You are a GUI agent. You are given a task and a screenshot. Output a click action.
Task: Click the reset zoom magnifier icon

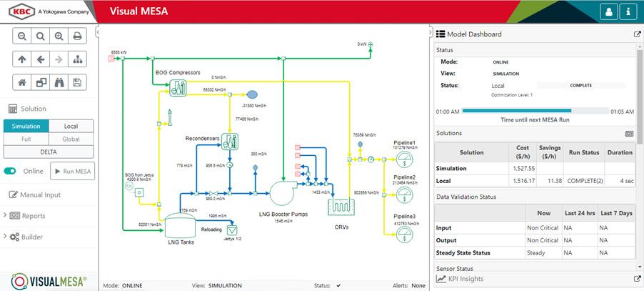41,36
